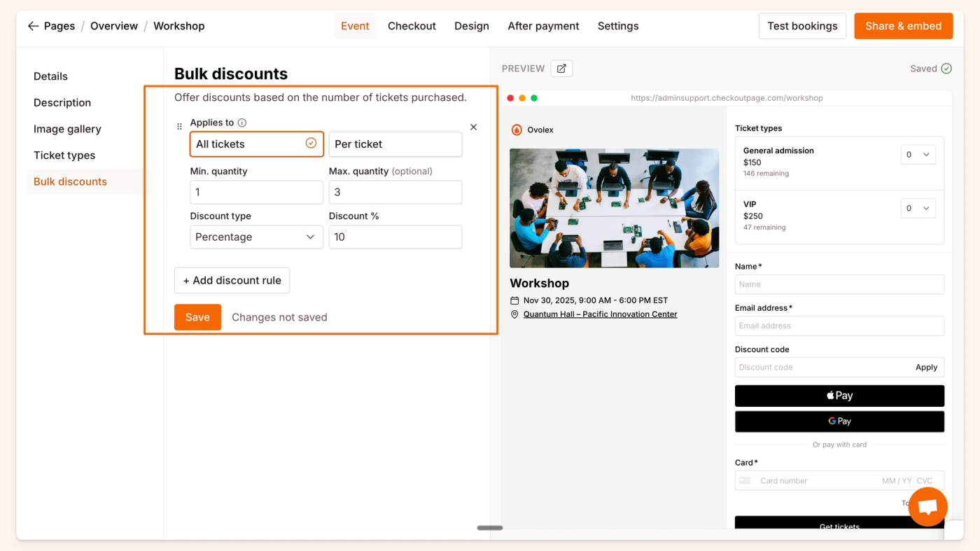
Task: Switch to the Event tab
Action: (355, 26)
